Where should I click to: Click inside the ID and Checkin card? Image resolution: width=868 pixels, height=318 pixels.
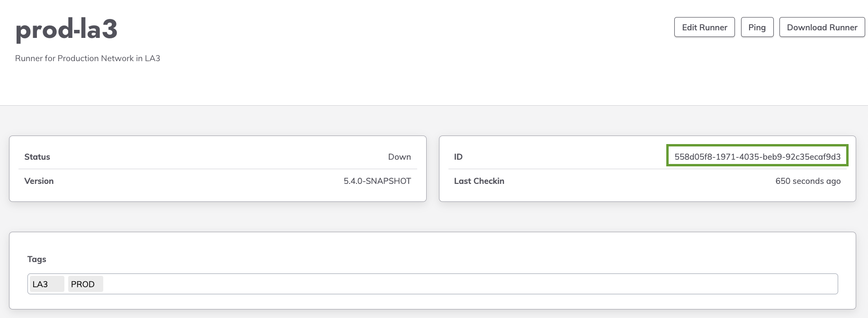647,169
